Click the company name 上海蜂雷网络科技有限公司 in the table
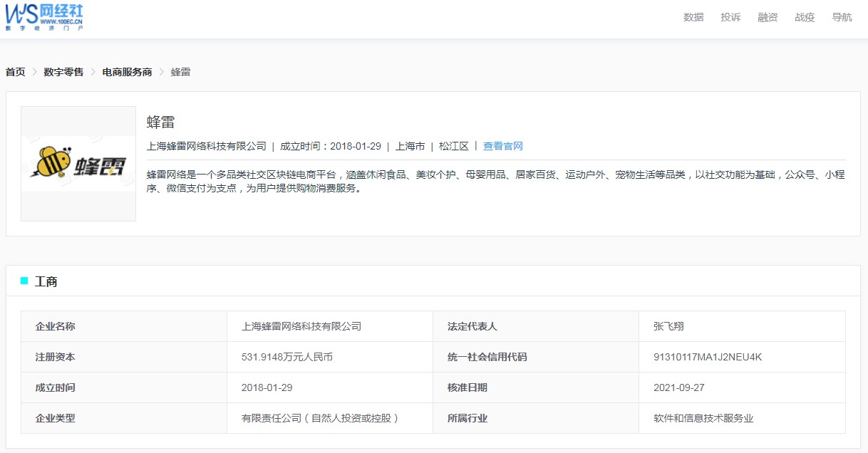The width and height of the screenshot is (868, 453). point(301,326)
